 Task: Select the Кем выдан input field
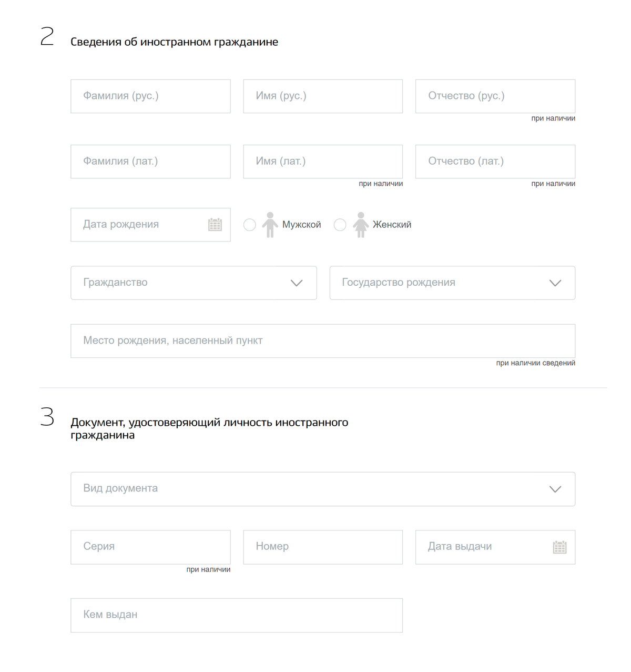tap(237, 615)
